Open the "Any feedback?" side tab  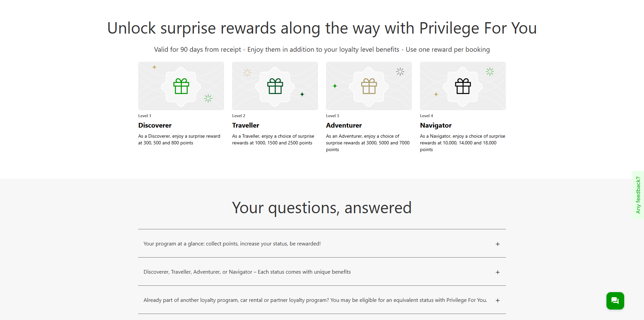point(638,195)
